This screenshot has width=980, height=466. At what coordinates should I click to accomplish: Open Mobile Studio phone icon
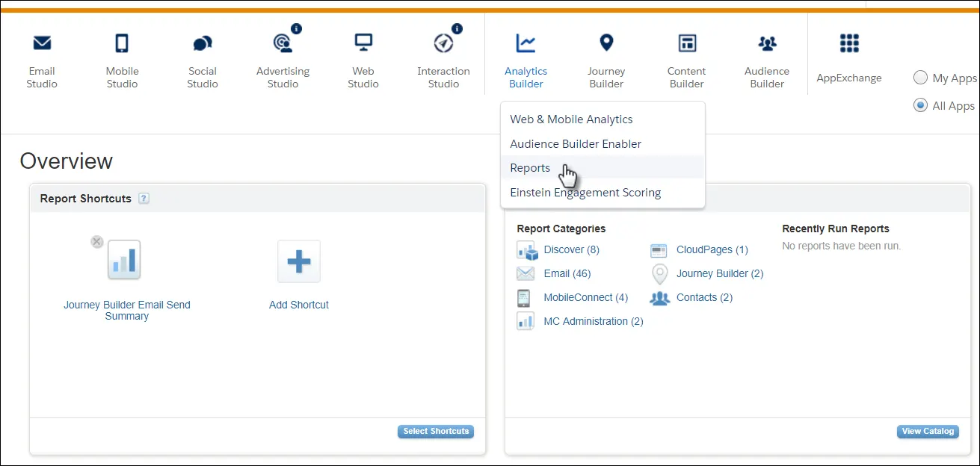point(122,43)
